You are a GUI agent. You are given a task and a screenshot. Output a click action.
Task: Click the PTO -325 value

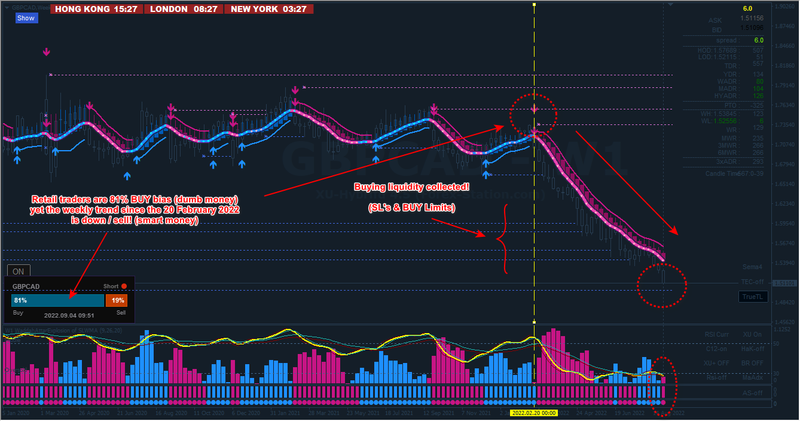click(x=757, y=106)
